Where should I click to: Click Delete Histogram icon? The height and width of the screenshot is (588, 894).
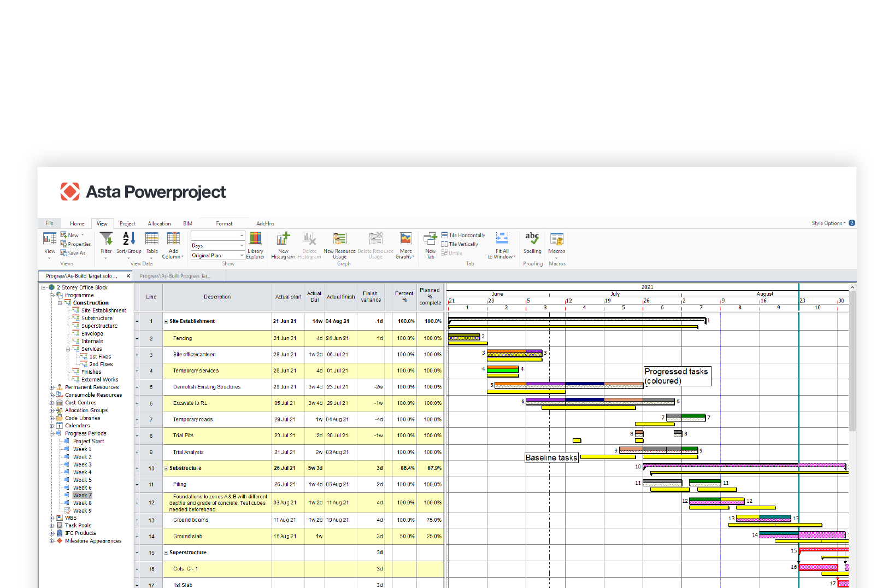[309, 245]
